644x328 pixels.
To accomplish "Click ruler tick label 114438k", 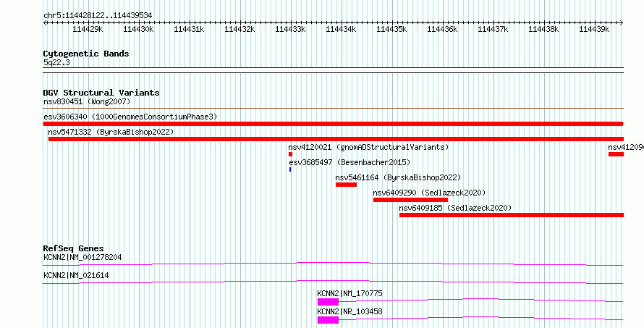I will pos(543,29).
